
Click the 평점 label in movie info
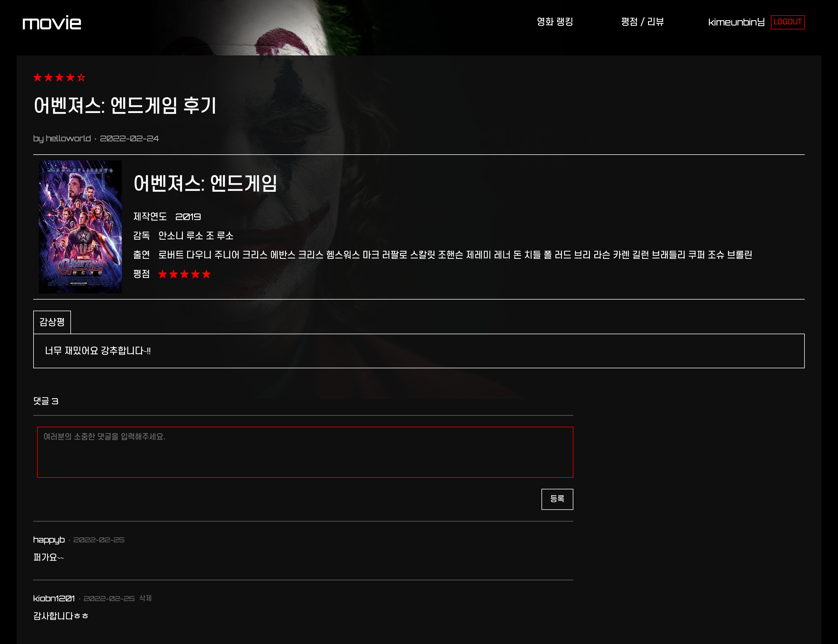(141, 274)
